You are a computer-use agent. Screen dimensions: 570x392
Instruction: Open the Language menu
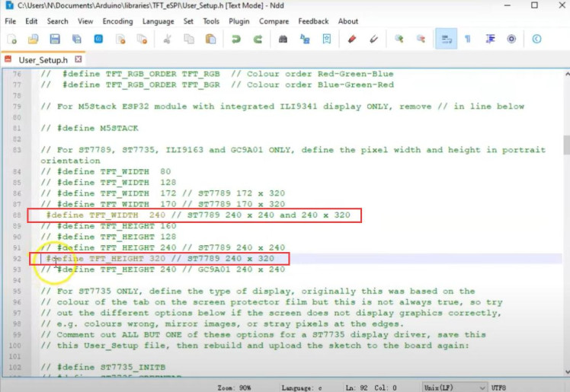point(158,21)
